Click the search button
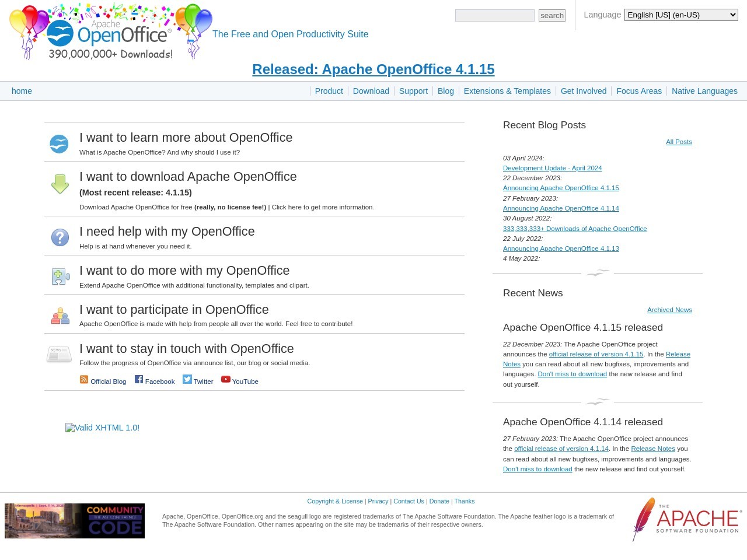This screenshot has width=747, height=560. coord(551,15)
